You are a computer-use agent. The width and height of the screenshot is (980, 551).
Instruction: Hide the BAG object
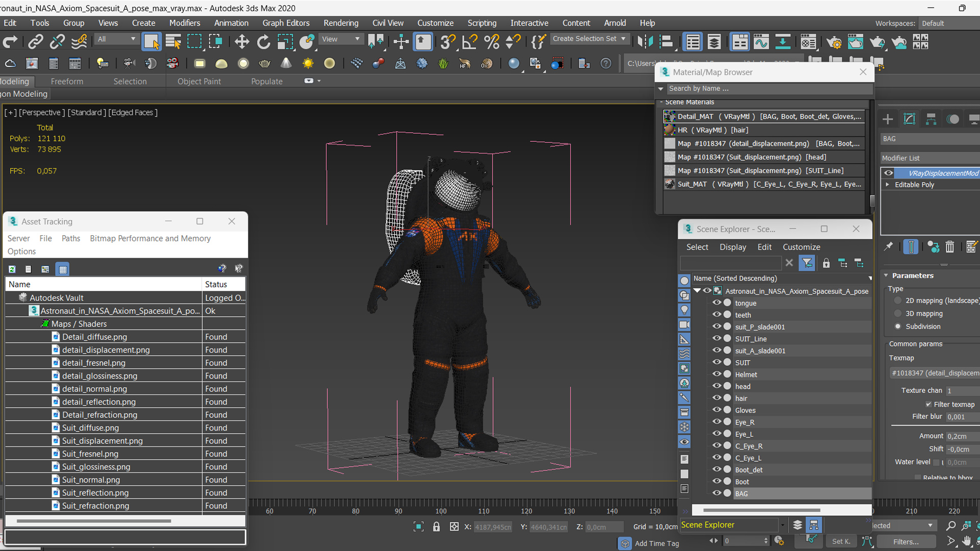tap(717, 493)
